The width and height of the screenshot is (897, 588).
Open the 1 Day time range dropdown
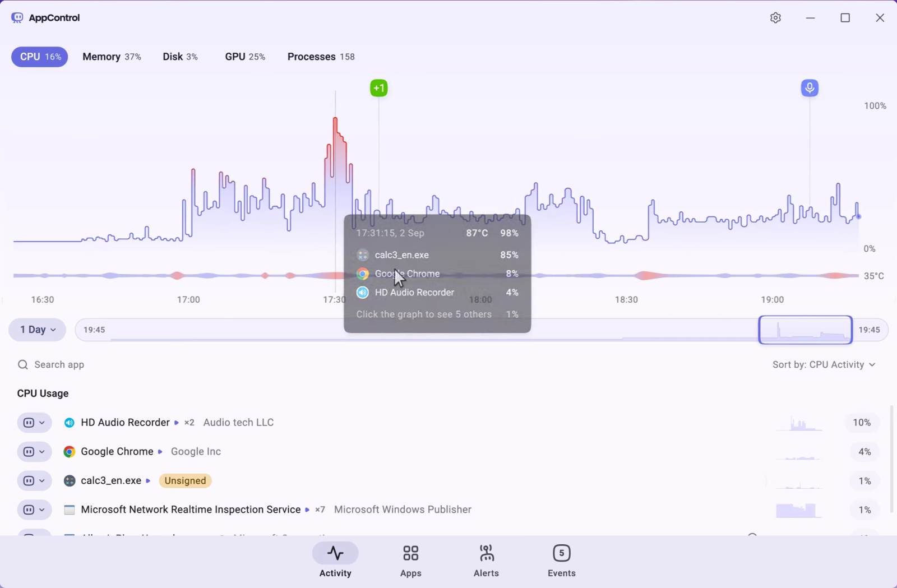click(x=36, y=330)
